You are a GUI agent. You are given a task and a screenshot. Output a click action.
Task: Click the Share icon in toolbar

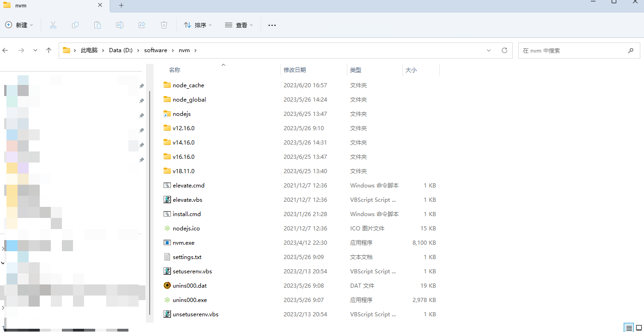click(x=142, y=25)
